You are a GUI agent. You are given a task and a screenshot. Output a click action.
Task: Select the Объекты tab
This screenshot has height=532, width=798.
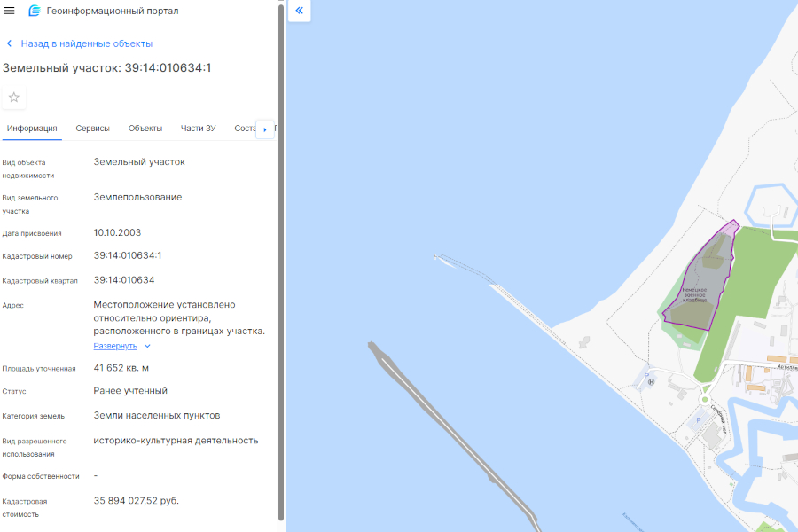(145, 129)
